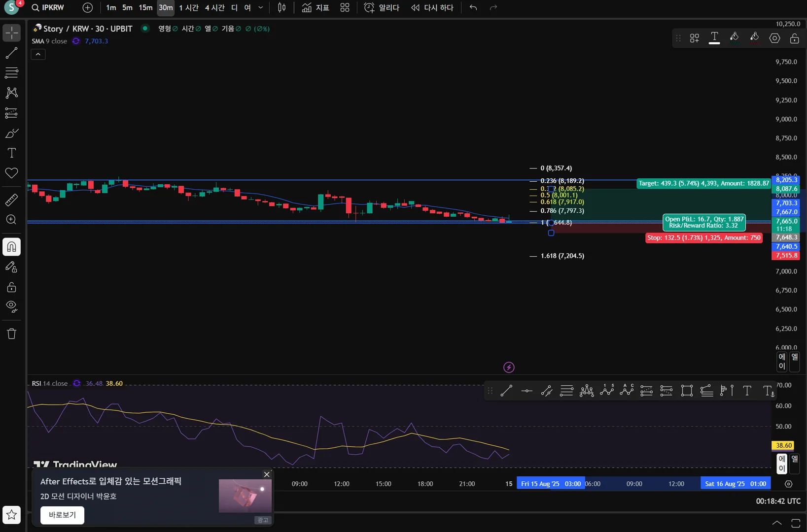Open forecasting and measurement tools in left sidebar
Screen dimensions: 807x532
click(x=11, y=113)
